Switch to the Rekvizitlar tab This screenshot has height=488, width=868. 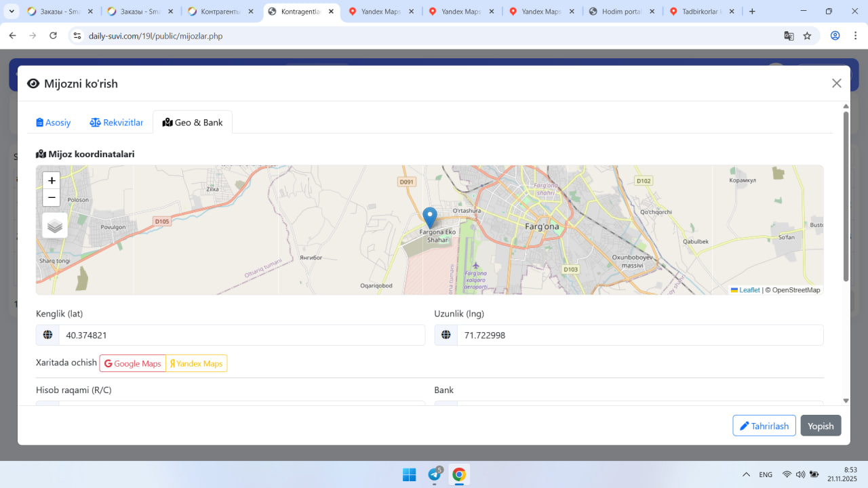coord(117,123)
